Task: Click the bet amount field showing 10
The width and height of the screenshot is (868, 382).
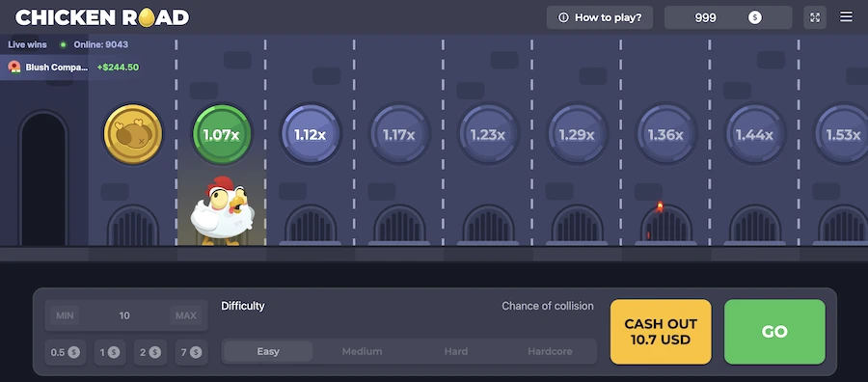Action: pos(125,315)
